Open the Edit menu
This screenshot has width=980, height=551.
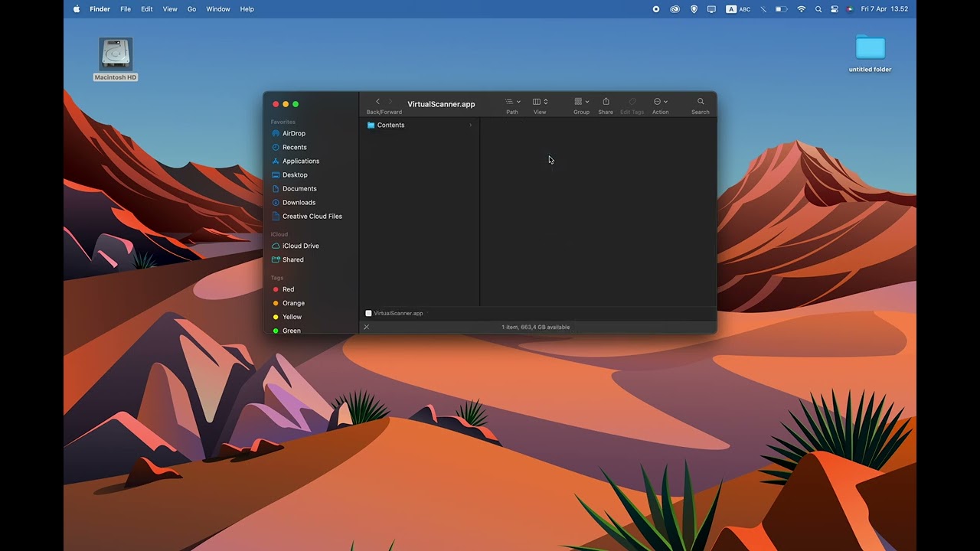tap(147, 9)
